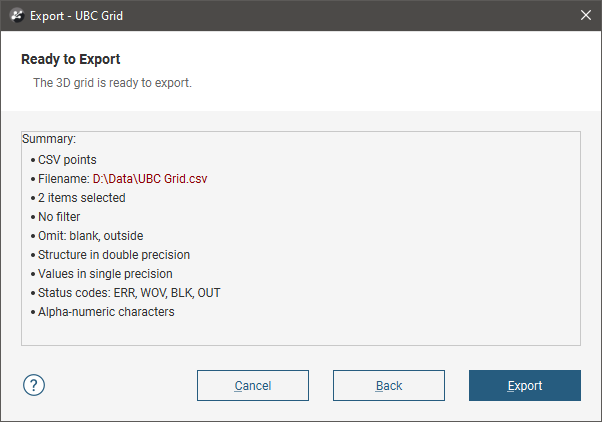Click the 'Ready to Export' heading

(x=71, y=59)
